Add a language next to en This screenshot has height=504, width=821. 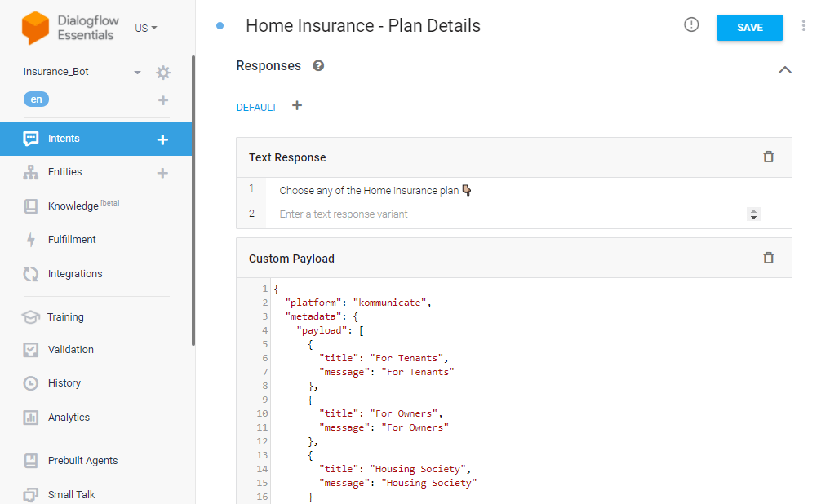163,100
